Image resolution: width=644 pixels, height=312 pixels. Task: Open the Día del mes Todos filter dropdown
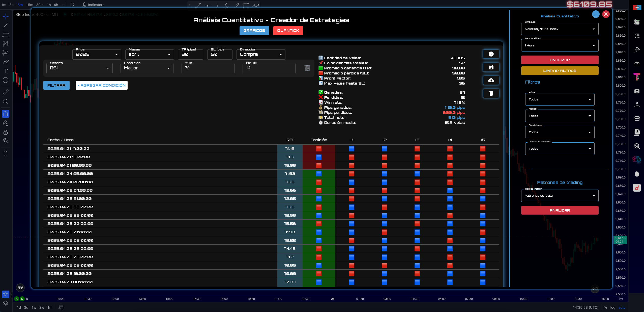(560, 132)
